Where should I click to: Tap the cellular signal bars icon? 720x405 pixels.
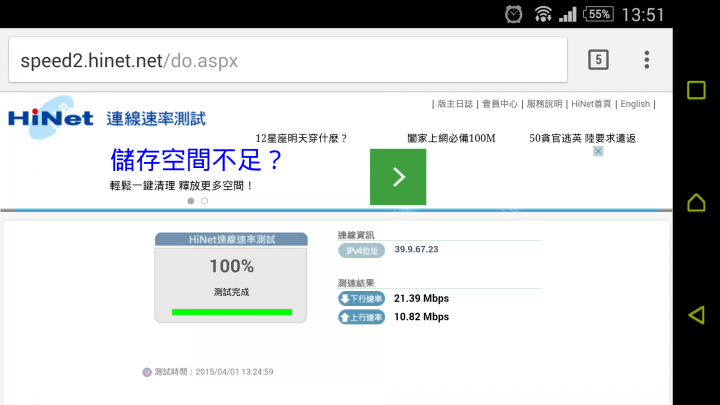(x=568, y=15)
